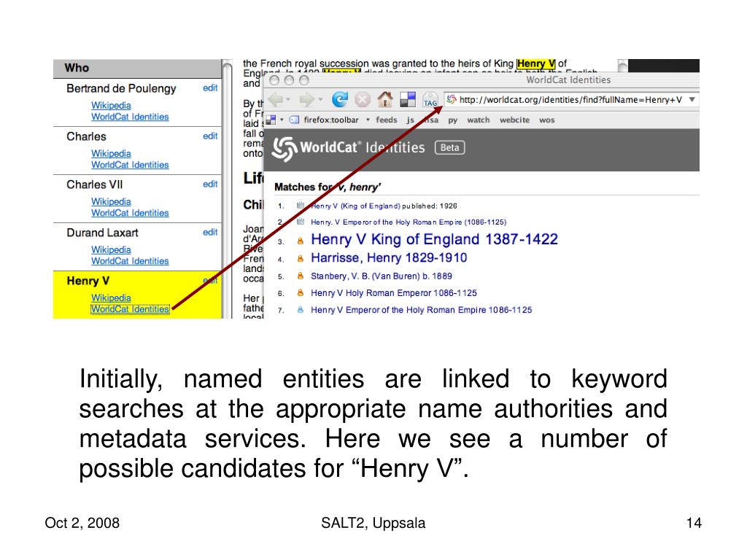Open Wikipedia link for Charles VII
Image resolution: width=747 pixels, height=560 pixels.
(x=111, y=201)
